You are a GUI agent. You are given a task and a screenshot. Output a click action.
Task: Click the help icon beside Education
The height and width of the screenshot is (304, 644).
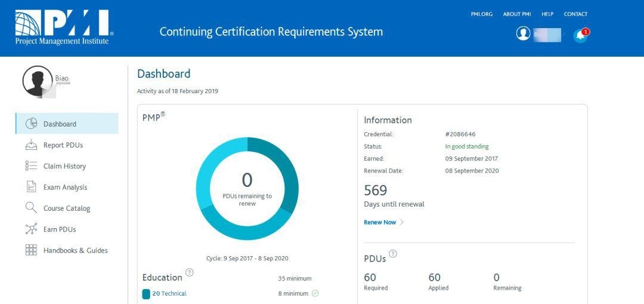(190, 273)
